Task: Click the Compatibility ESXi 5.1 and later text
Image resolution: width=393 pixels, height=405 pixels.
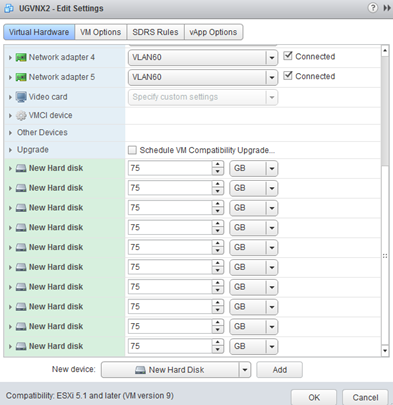Action: click(90, 396)
